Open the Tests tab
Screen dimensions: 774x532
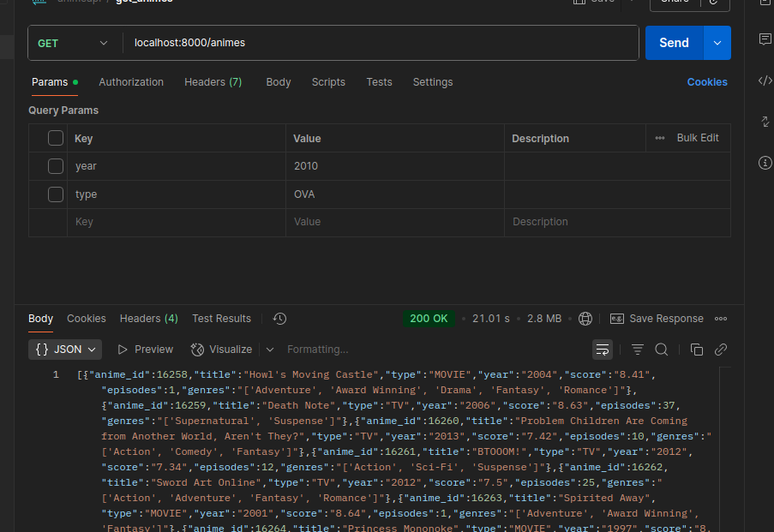[379, 82]
